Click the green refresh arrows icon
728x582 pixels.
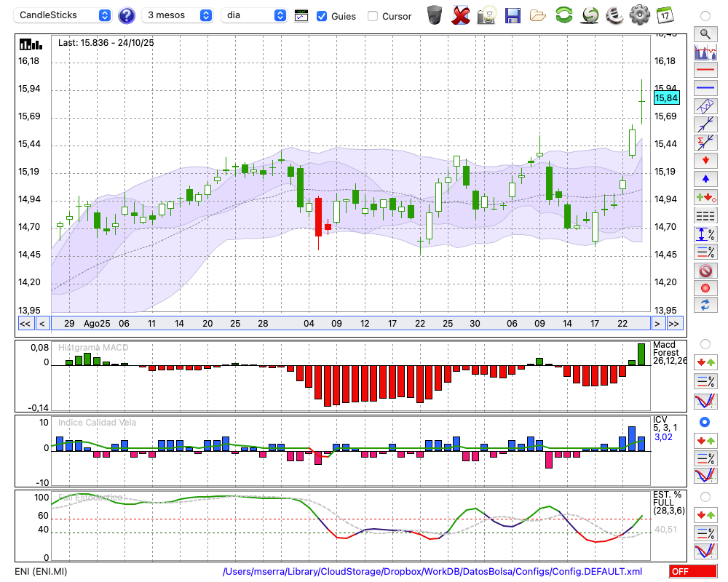click(563, 15)
